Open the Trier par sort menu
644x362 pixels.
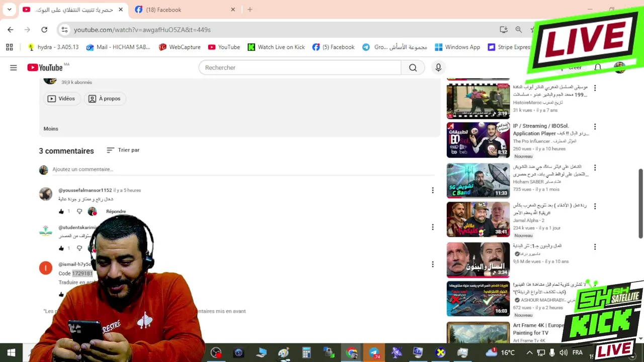click(x=123, y=150)
